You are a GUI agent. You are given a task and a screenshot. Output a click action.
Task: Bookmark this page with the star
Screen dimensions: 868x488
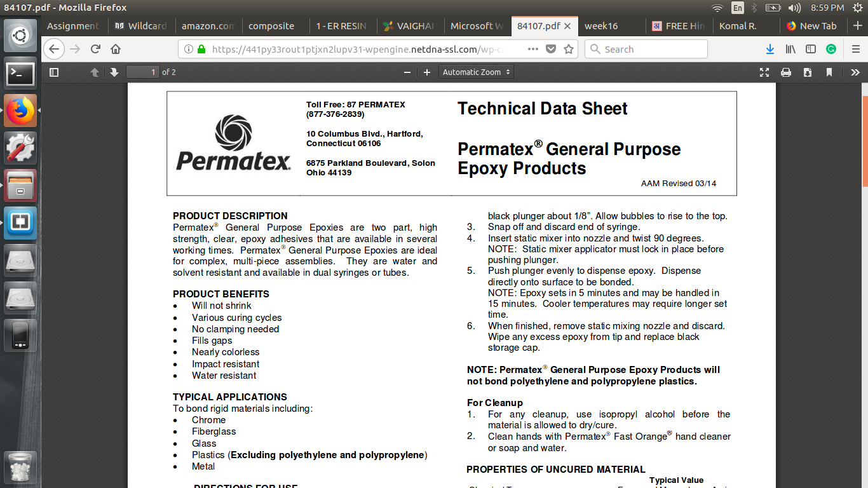[569, 49]
